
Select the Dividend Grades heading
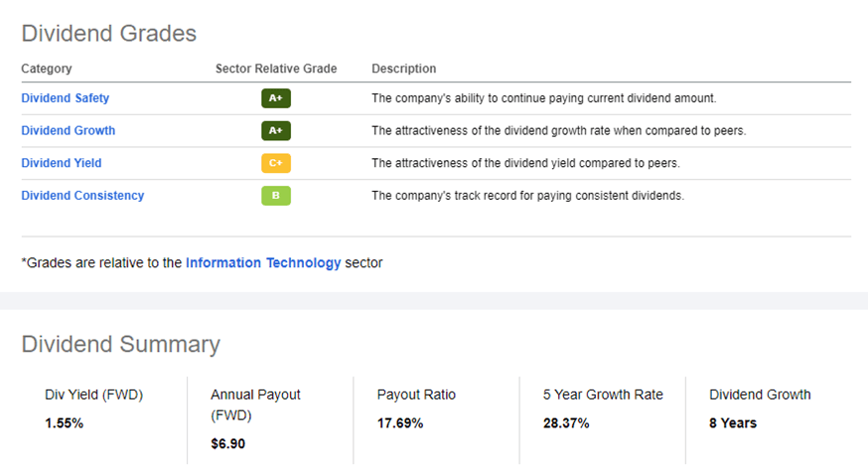click(x=109, y=33)
